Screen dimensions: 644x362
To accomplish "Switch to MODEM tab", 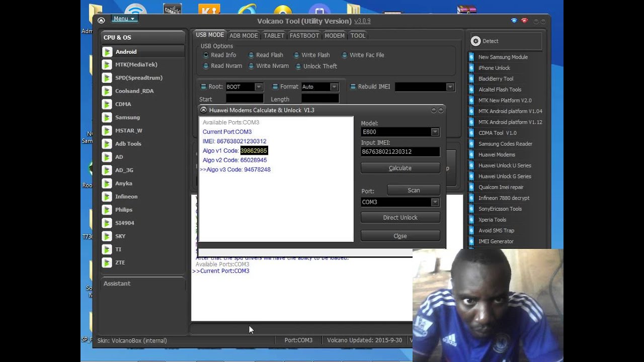I will (x=335, y=36).
